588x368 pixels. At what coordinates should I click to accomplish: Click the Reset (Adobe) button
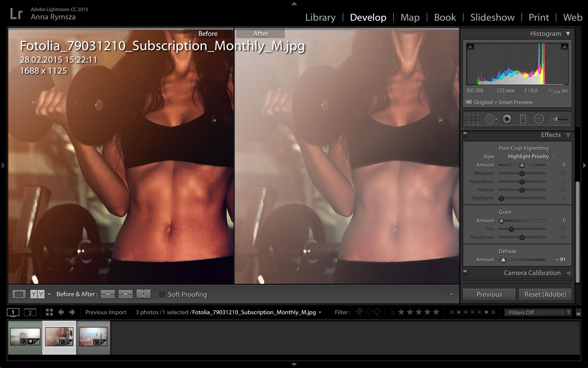[x=545, y=294]
